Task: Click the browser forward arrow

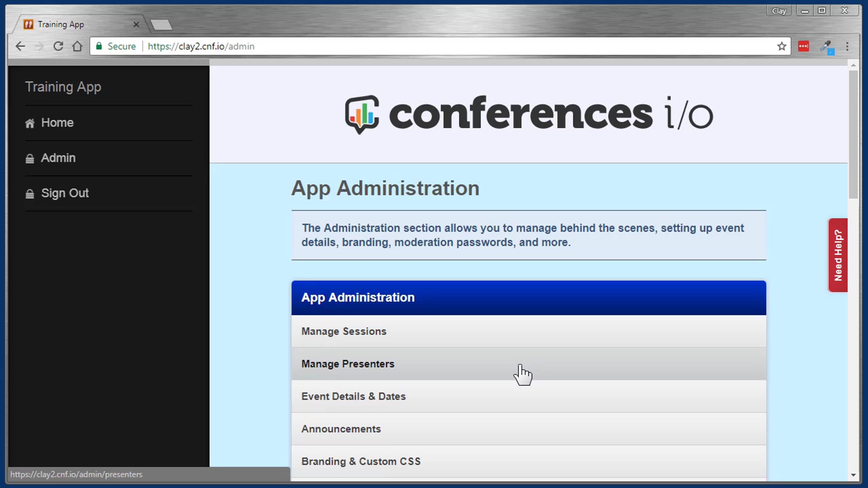Action: [x=39, y=46]
